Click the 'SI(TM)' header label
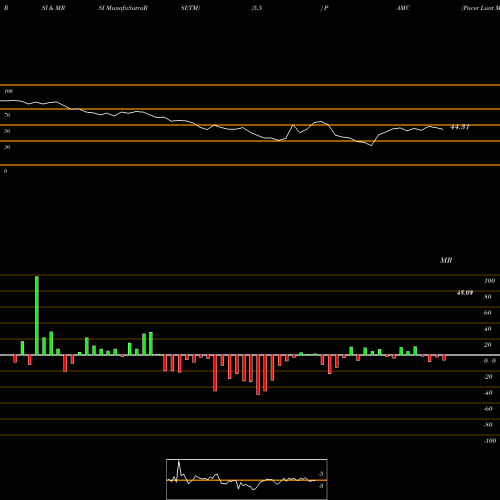Image resolution: width=500 pixels, height=500 pixels. 190,8
